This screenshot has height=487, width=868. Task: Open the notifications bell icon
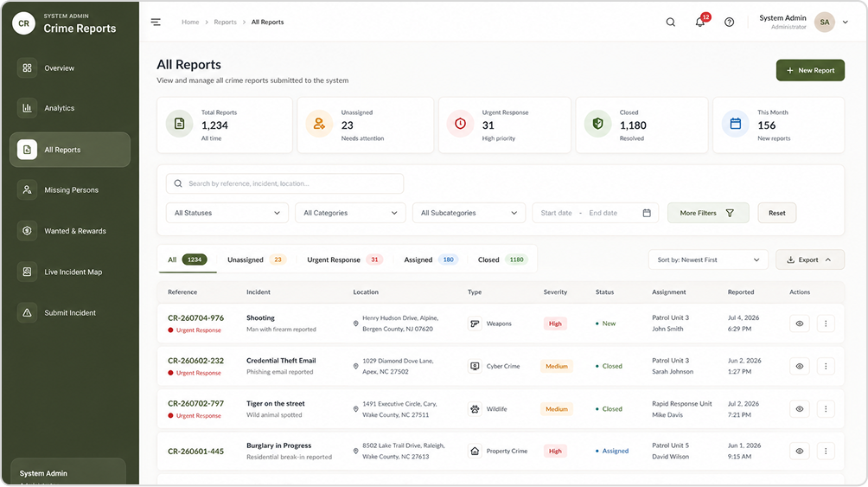click(700, 22)
